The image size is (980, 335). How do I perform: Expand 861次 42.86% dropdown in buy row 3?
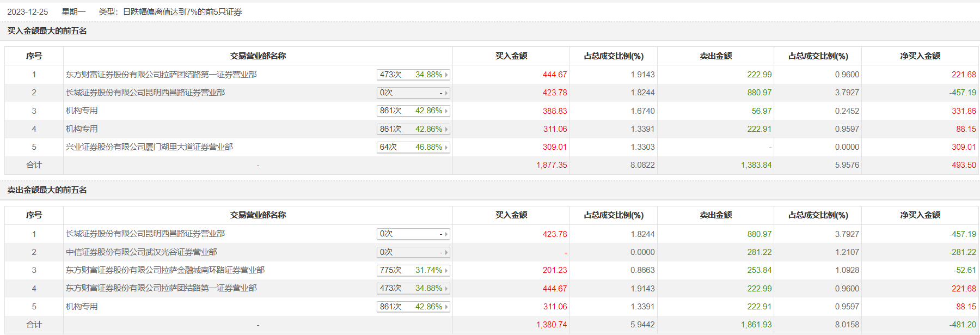click(x=413, y=111)
